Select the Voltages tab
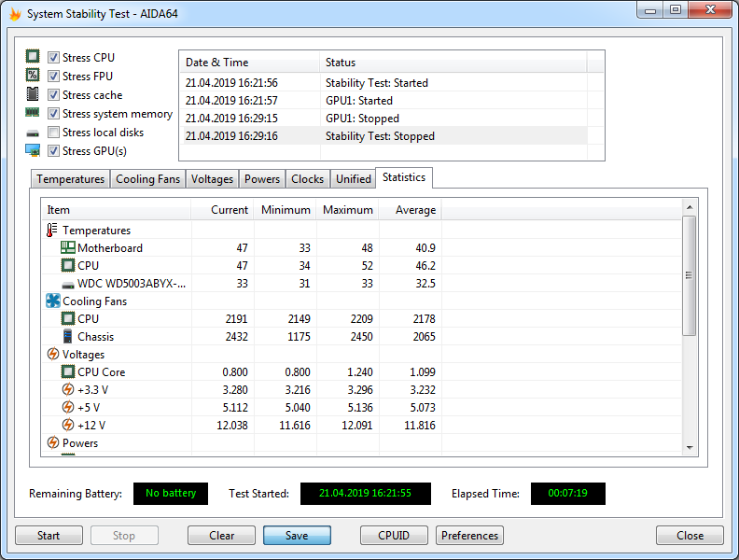Image resolution: width=739 pixels, height=560 pixels. [212, 179]
